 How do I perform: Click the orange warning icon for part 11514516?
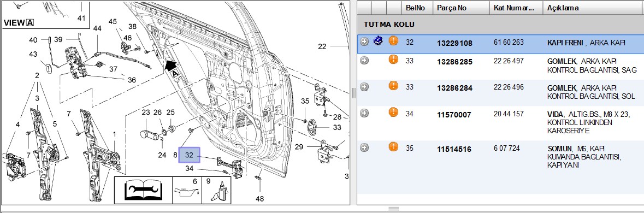click(393, 146)
